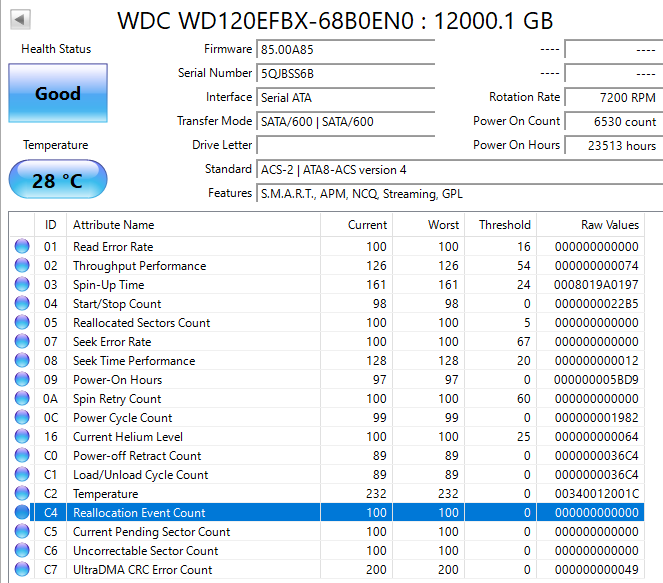Click status orb for Power Cycle Count
The height and width of the screenshot is (583, 663).
click(22, 417)
